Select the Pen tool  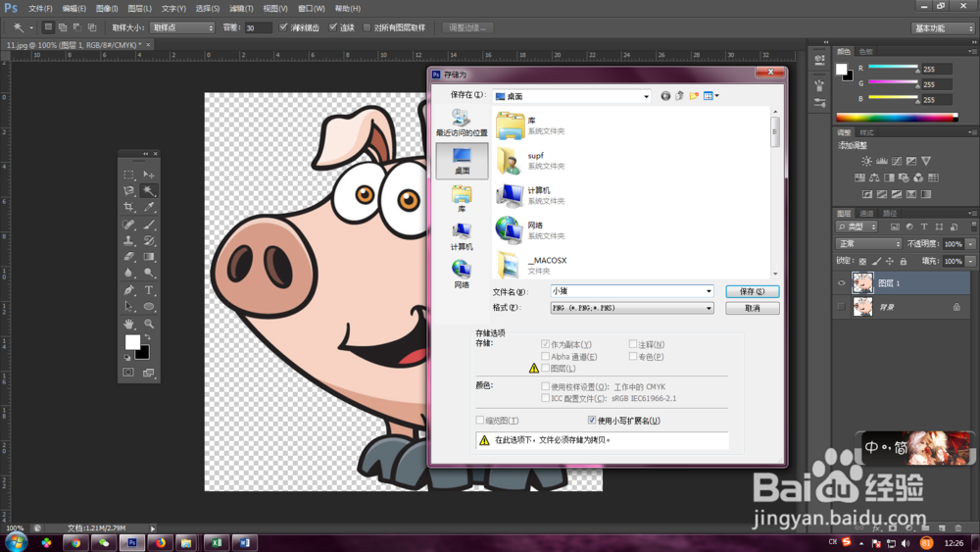pyautogui.click(x=128, y=290)
